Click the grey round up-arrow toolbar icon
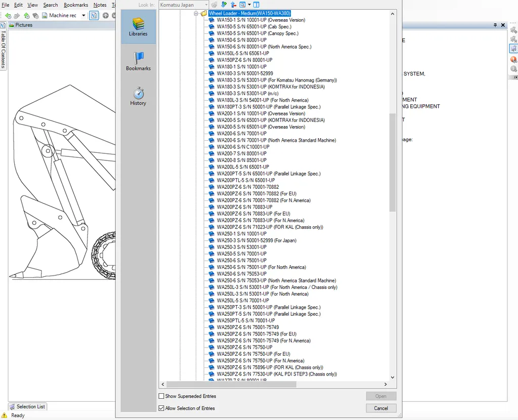This screenshot has height=420, width=518. (x=105, y=16)
